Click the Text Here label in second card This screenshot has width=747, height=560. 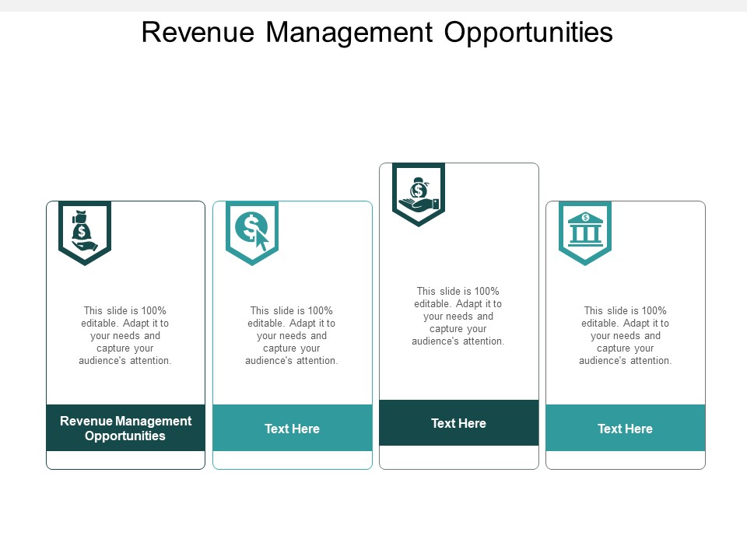(292, 429)
